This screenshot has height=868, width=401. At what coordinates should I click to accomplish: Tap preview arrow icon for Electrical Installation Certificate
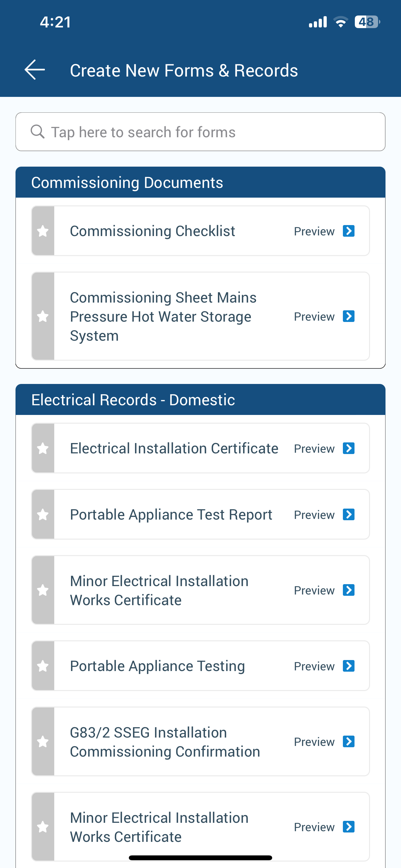(348, 449)
